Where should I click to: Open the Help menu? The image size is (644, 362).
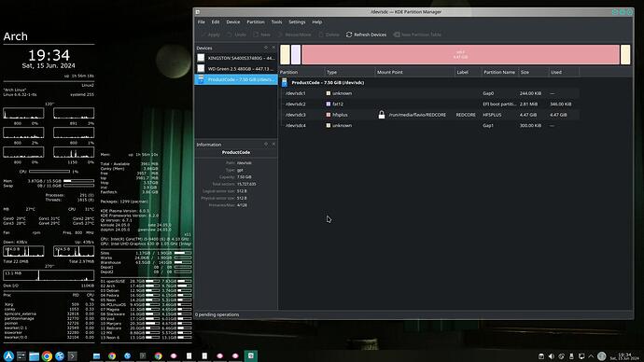317,22
